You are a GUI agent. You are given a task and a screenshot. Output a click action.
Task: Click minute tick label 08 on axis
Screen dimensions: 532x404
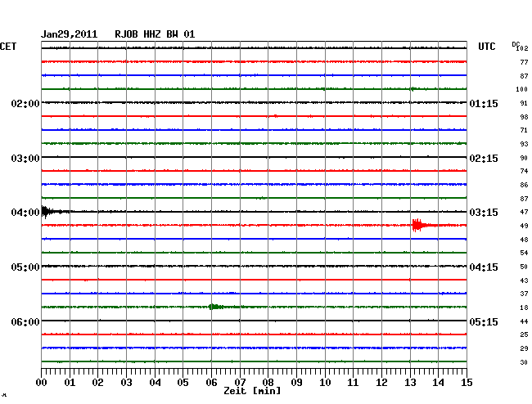coord(268,383)
